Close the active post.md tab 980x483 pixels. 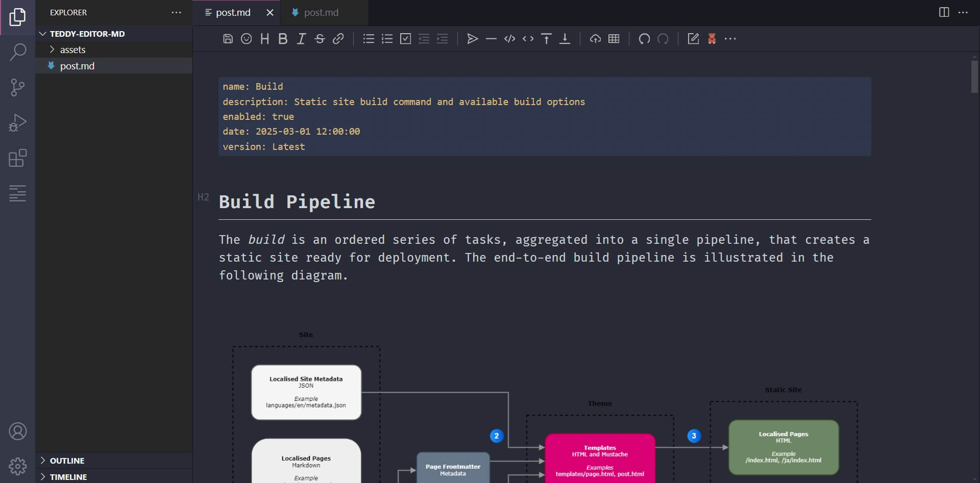270,13
